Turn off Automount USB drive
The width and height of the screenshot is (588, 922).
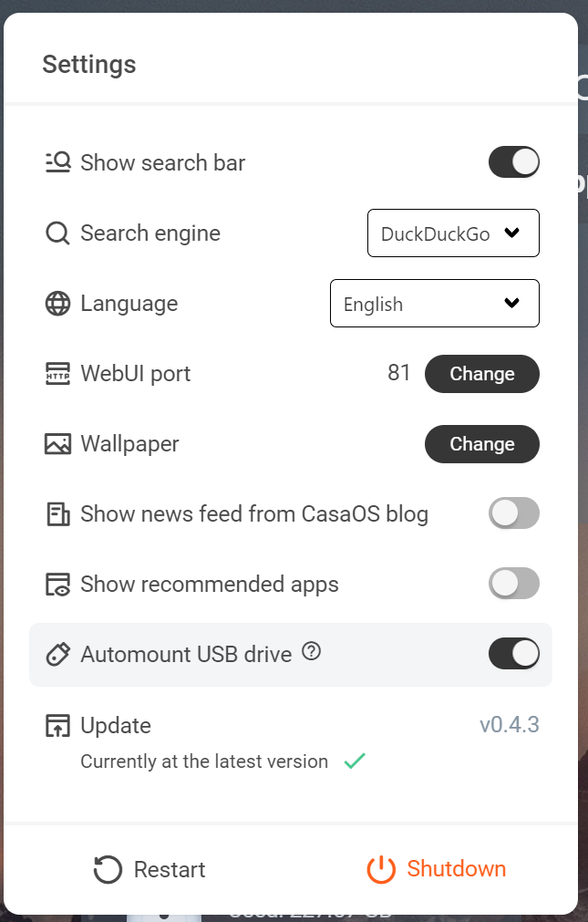tap(513, 653)
